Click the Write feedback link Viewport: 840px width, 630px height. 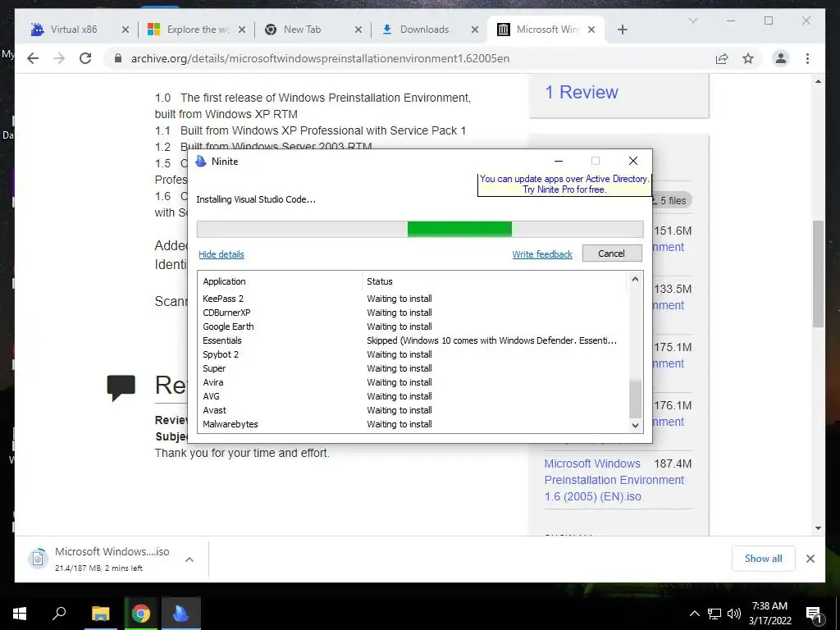pyautogui.click(x=542, y=254)
